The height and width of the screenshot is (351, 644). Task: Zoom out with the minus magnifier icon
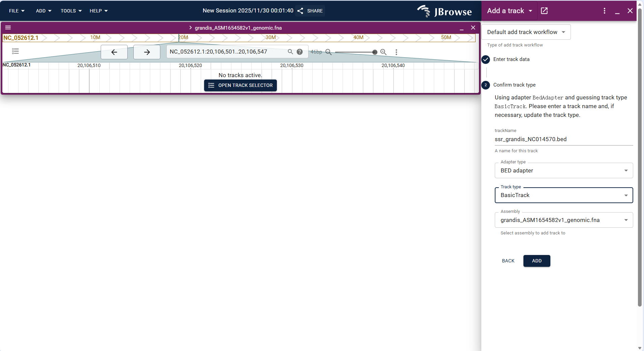[x=328, y=52]
